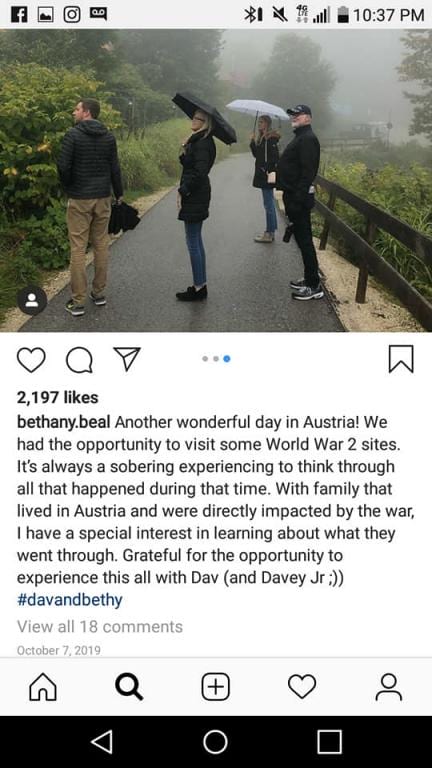This screenshot has width=432, height=768.
Task: Tap the foggy path photo
Action: pyautogui.click(x=216, y=180)
